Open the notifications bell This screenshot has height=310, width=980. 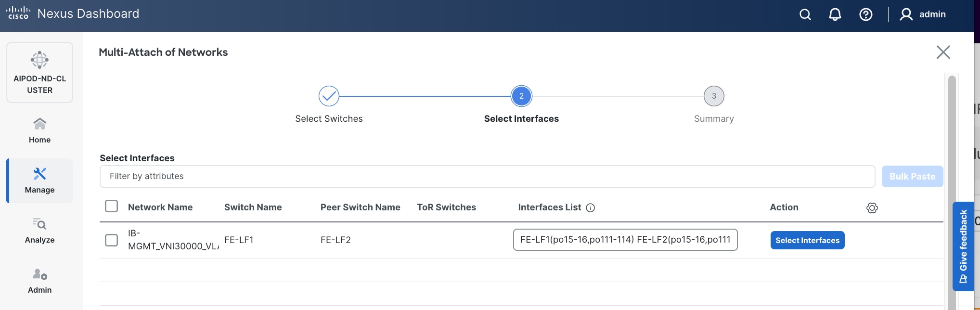tap(835, 15)
